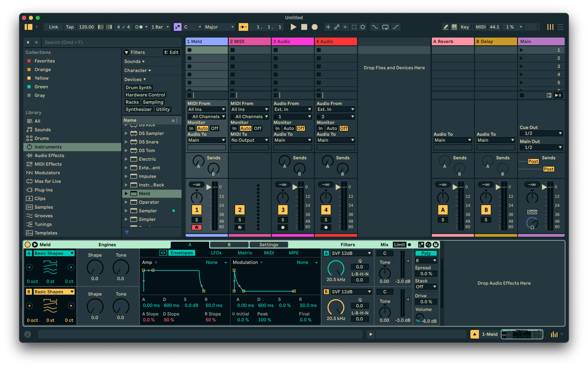Viewport: 588px width, 368px height.
Task: Disarm recording on the Meld track
Action: pyautogui.click(x=196, y=227)
